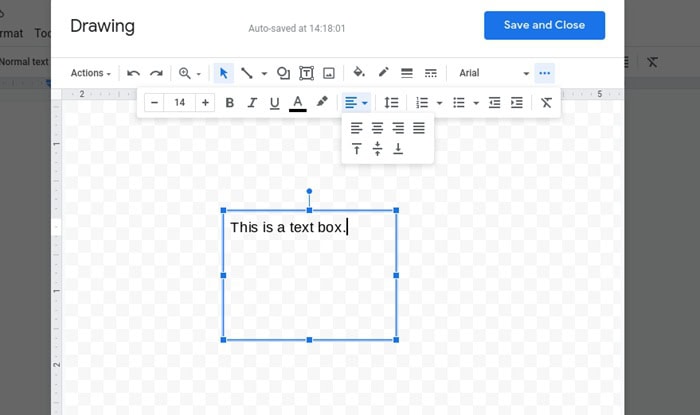Decrease font size with minus button
The image size is (700, 415).
[x=154, y=103]
